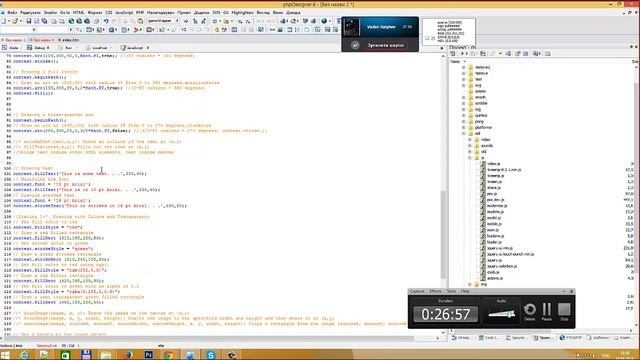Viewport: 640px width, 360px height.
Task: Open the recorder Capture menu
Action: coord(417,291)
